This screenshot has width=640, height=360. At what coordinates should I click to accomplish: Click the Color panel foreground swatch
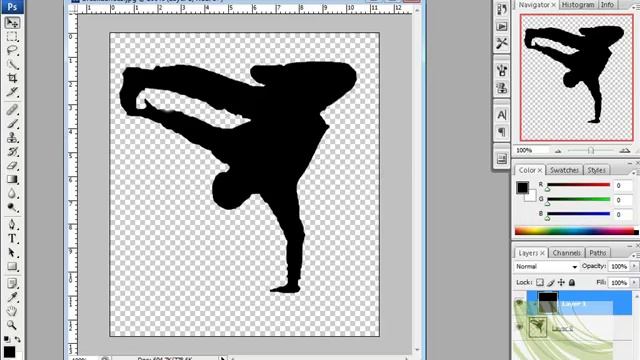coord(522,187)
